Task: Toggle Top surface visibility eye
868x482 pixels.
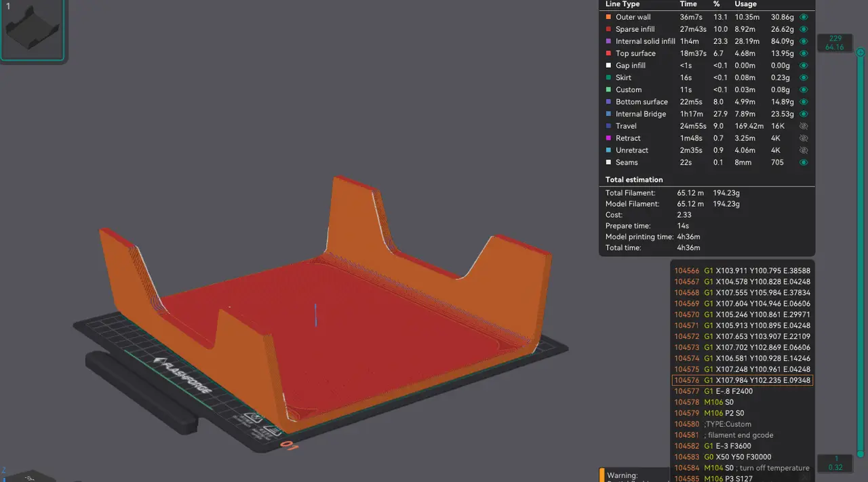Action: coord(804,54)
